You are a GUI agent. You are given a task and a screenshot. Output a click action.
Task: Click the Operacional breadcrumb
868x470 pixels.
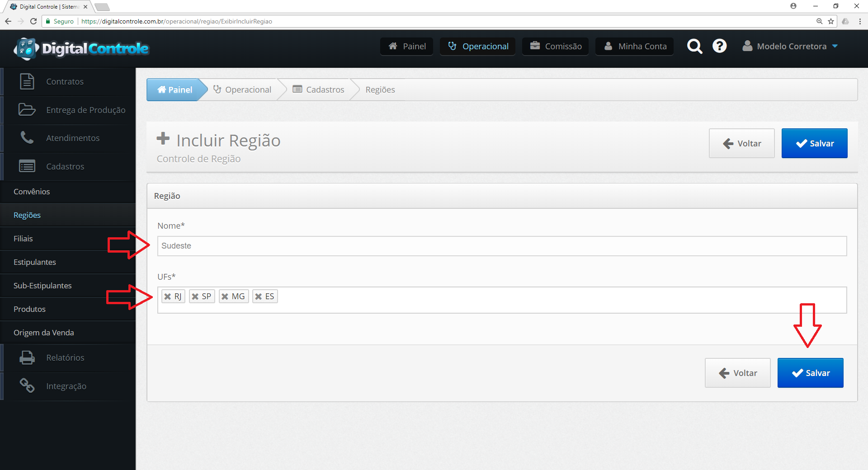242,89
